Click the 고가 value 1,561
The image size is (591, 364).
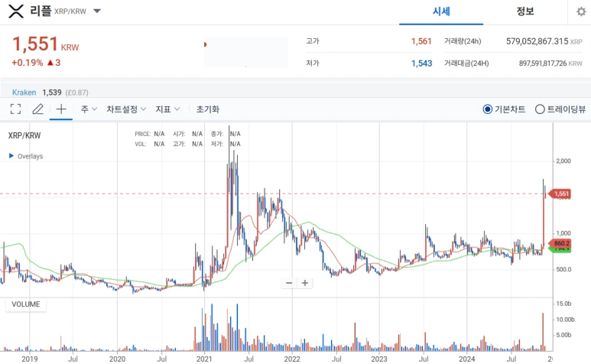click(x=421, y=41)
